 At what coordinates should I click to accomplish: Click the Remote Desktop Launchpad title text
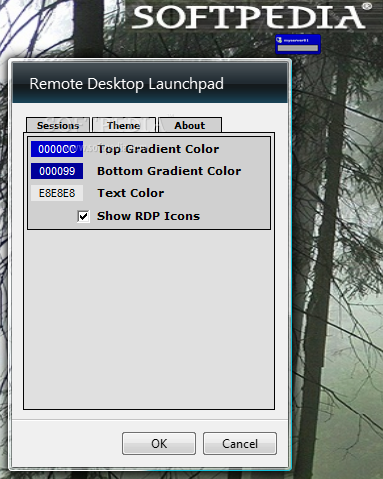127,84
